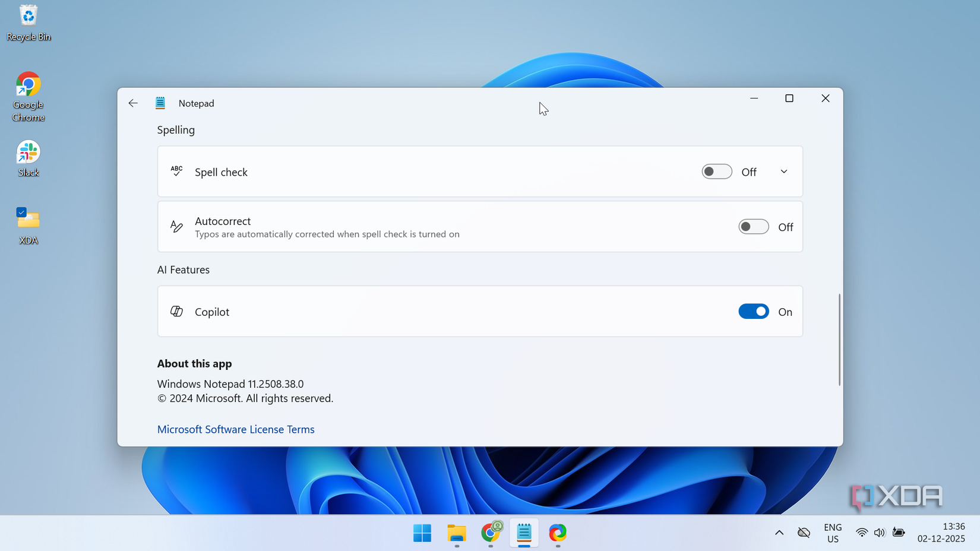This screenshot has width=980, height=551.
Task: Maximize the Notepad window
Action: point(789,99)
